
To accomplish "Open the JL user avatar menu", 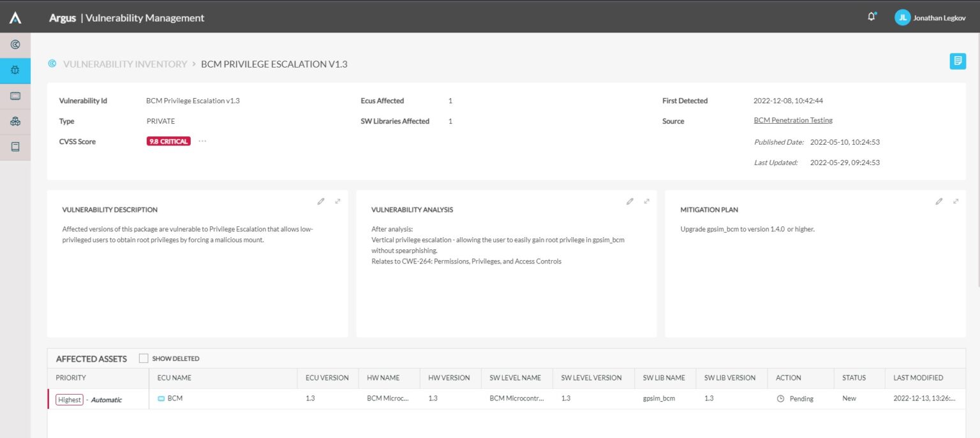I will coord(902,18).
